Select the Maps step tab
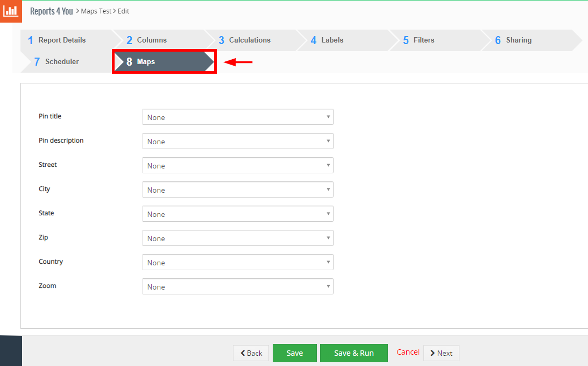The width and height of the screenshot is (588, 366). (146, 62)
